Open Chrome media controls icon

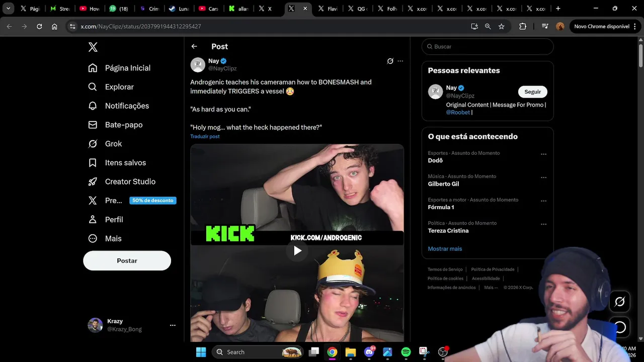pos(545,26)
